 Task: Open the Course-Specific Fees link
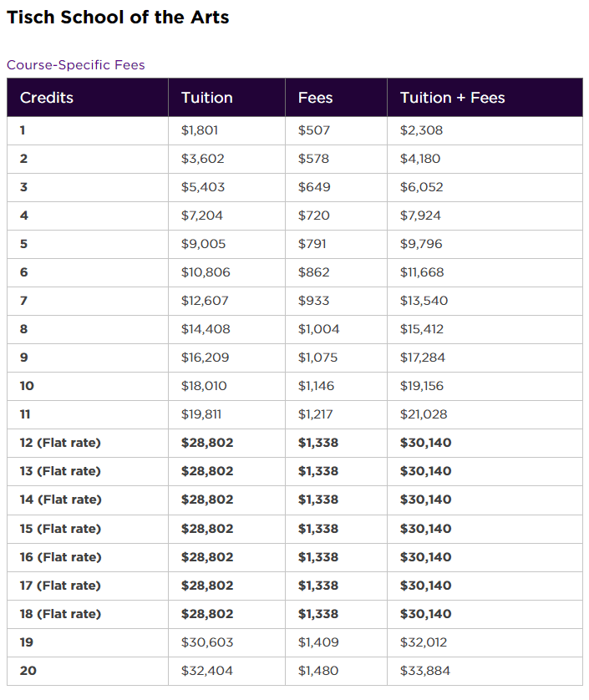point(76,65)
